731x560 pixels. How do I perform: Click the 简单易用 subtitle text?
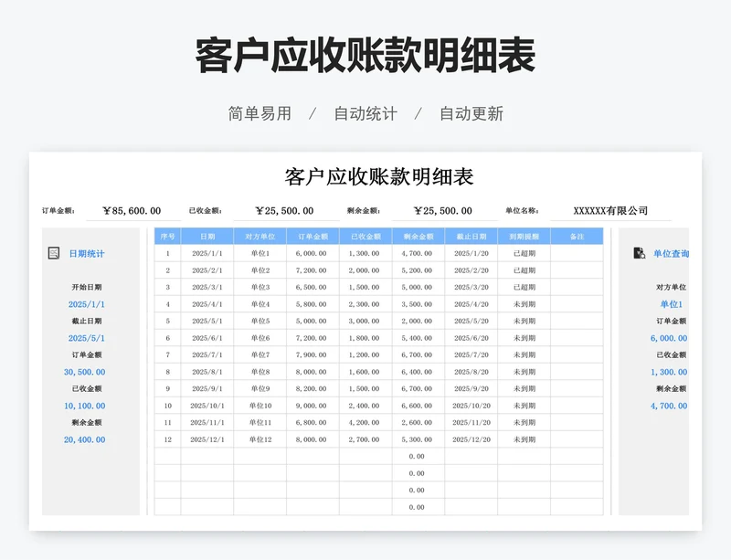click(x=260, y=114)
